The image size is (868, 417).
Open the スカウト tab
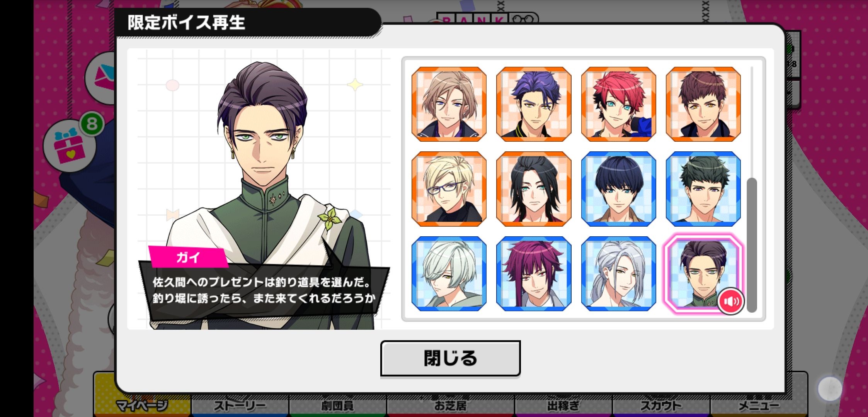661,405
